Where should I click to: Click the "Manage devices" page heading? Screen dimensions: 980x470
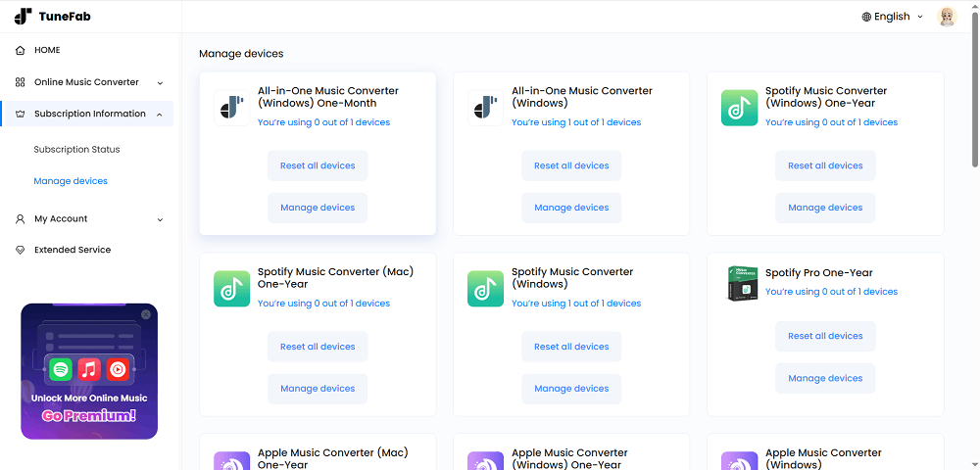coord(241,54)
